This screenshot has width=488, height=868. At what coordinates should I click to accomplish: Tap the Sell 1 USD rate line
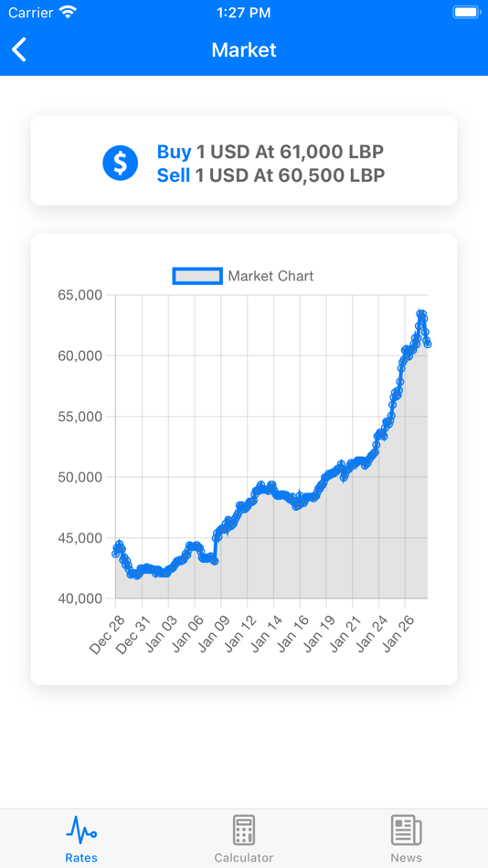pyautogui.click(x=271, y=175)
